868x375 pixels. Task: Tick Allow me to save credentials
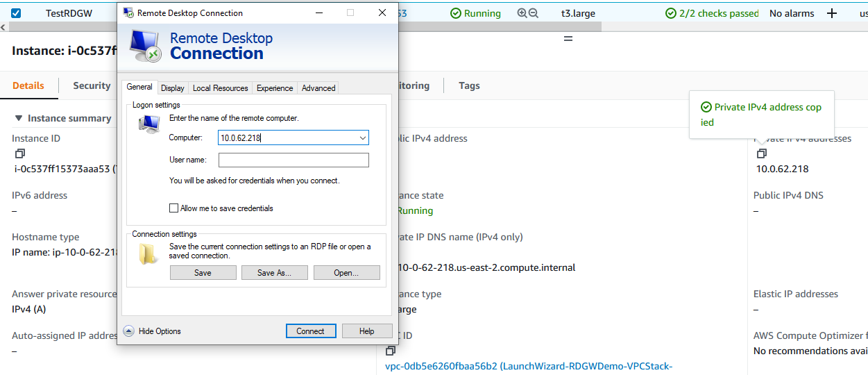(x=173, y=208)
